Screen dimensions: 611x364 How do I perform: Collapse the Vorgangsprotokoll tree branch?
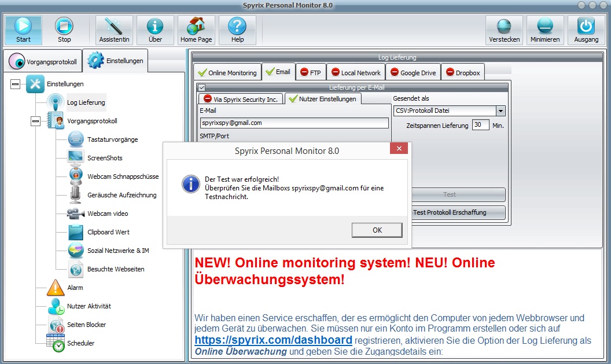tap(35, 121)
